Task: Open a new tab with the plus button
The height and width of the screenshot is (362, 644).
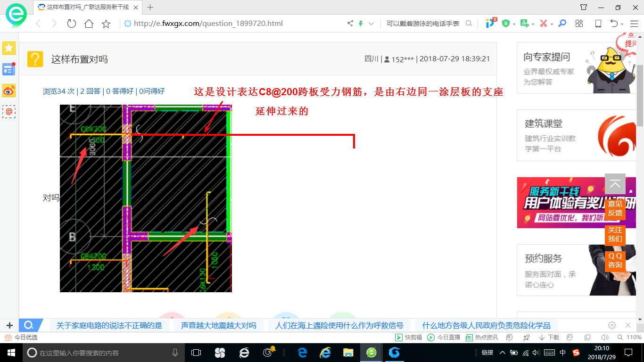Action: pos(150,7)
